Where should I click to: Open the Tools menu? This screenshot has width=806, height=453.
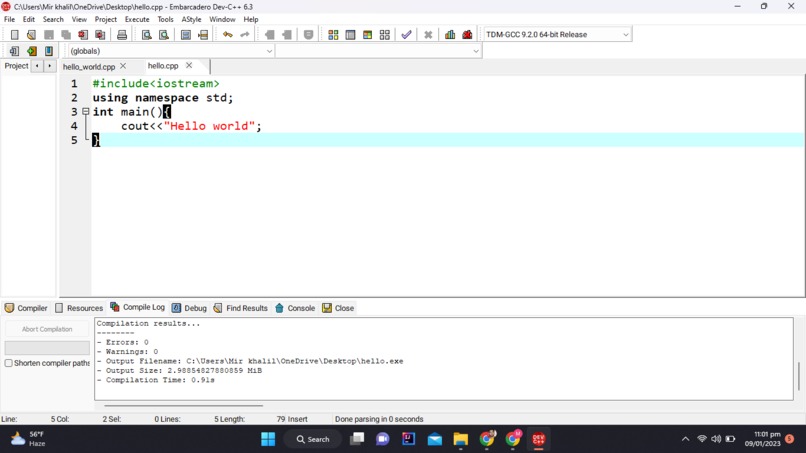pyautogui.click(x=166, y=19)
